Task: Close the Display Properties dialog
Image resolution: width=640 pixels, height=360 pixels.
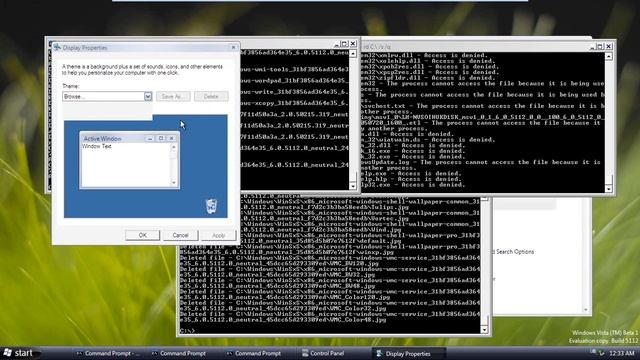Action: pyautogui.click(x=233, y=47)
